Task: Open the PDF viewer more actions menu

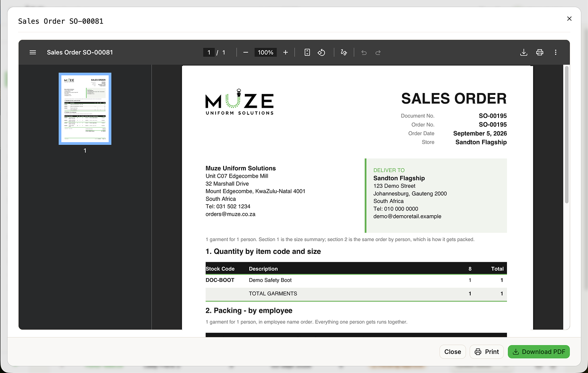Action: [x=556, y=52]
